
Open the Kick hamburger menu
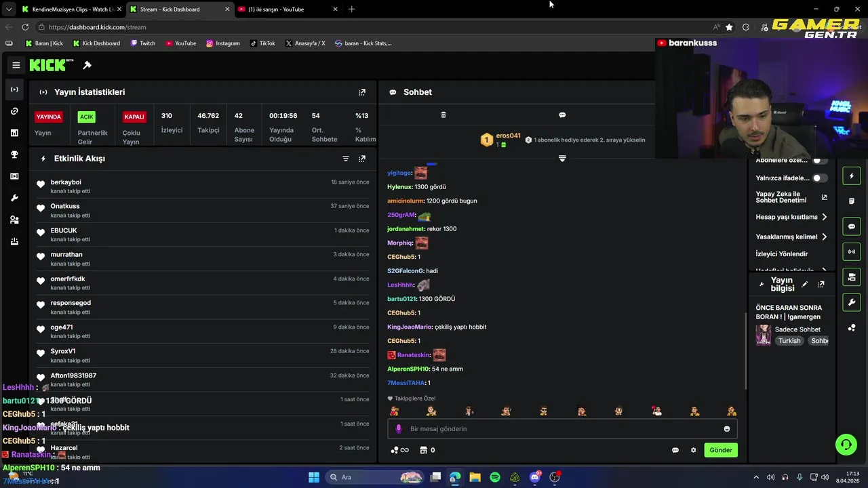[16, 65]
